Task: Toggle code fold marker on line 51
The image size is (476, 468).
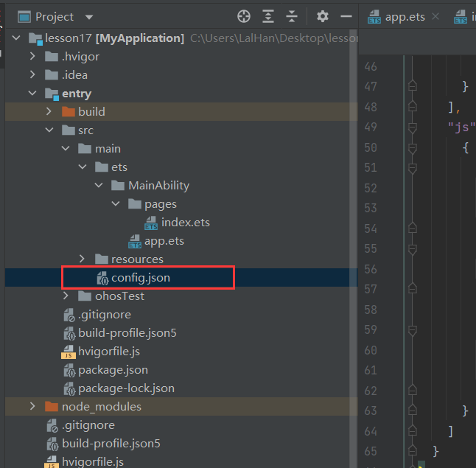Action: [x=412, y=168]
